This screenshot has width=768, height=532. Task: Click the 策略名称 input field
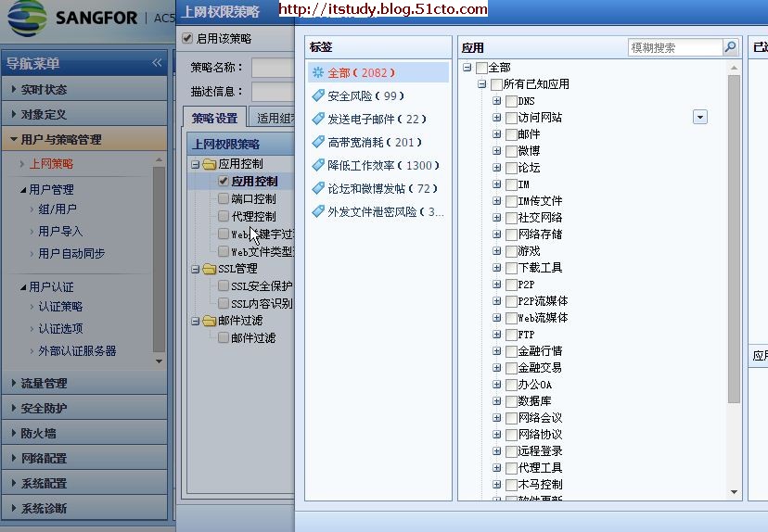[x=274, y=68]
